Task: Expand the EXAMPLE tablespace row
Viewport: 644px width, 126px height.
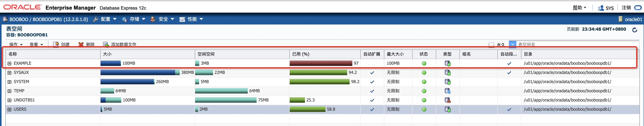Action: point(9,64)
